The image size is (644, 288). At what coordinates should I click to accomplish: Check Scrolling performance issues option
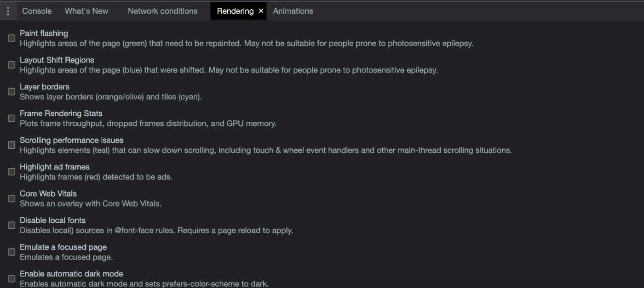coord(11,145)
